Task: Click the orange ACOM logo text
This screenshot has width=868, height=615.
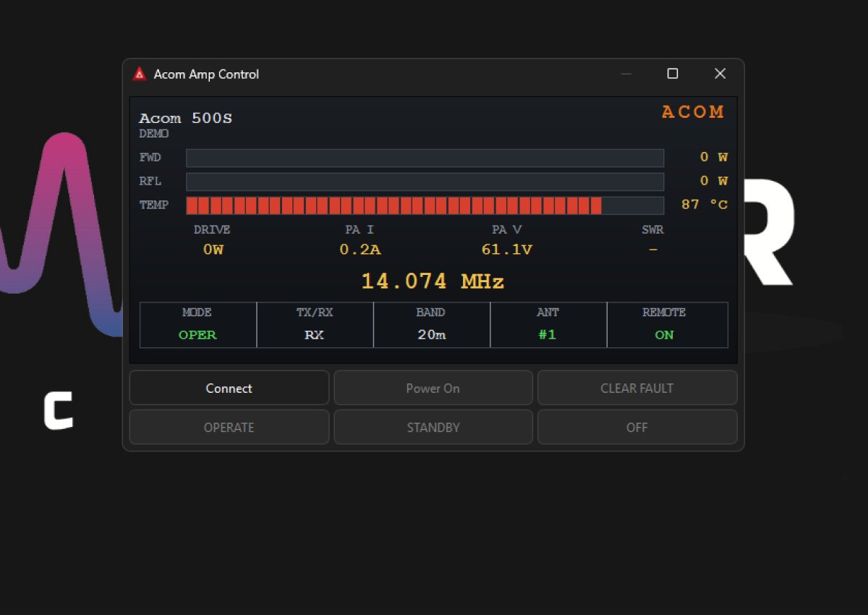Action: 693,112
